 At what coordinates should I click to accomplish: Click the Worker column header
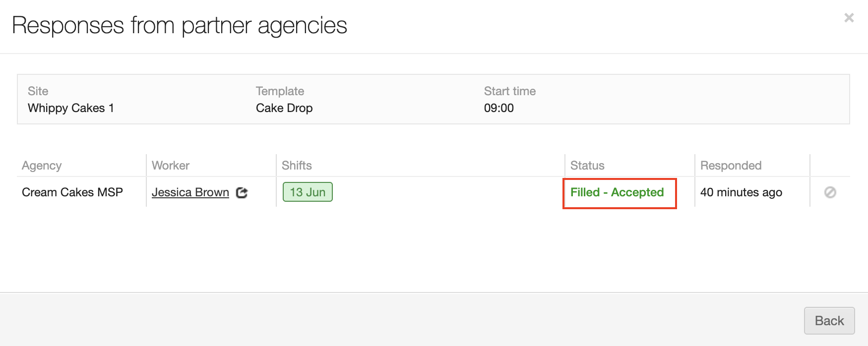pyautogui.click(x=171, y=166)
